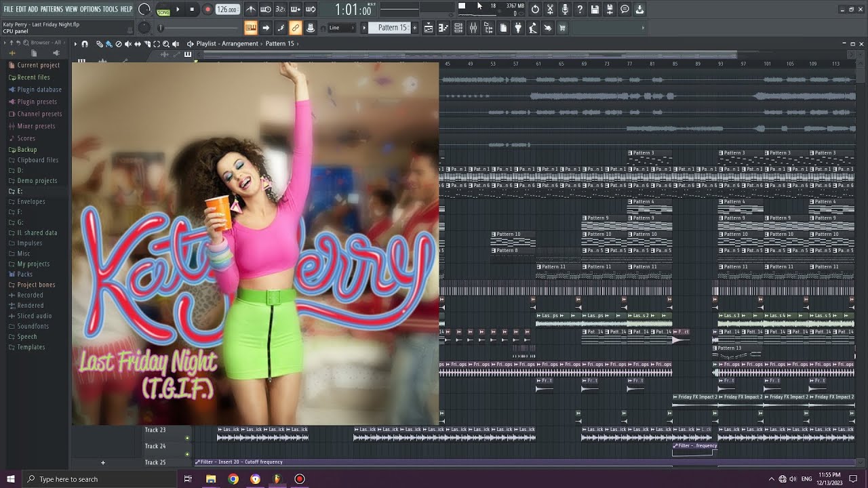The image size is (868, 488).
Task: Toggle loop recording icon
Action: pyautogui.click(x=311, y=9)
